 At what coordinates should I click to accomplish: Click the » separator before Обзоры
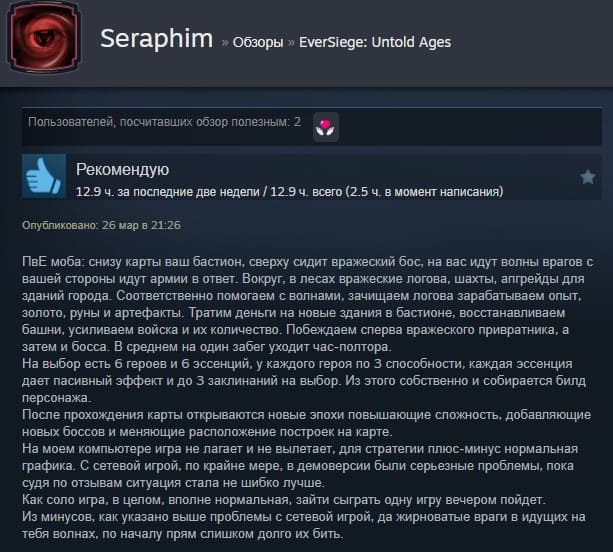click(x=224, y=43)
